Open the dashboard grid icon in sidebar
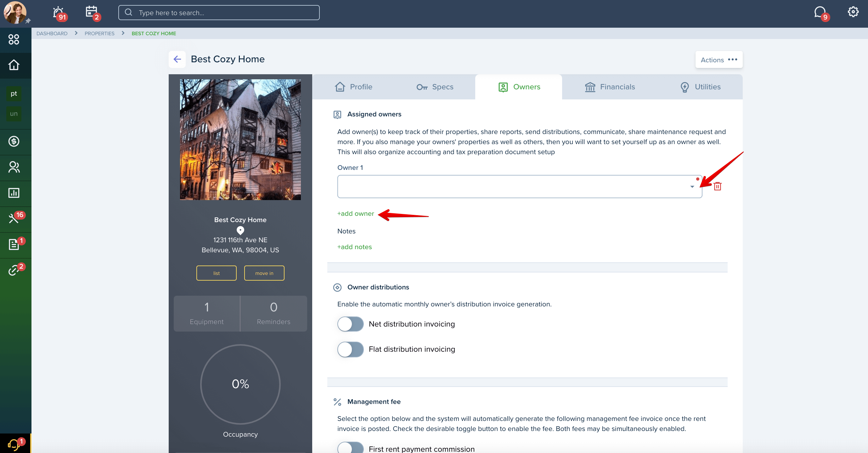 click(x=14, y=39)
